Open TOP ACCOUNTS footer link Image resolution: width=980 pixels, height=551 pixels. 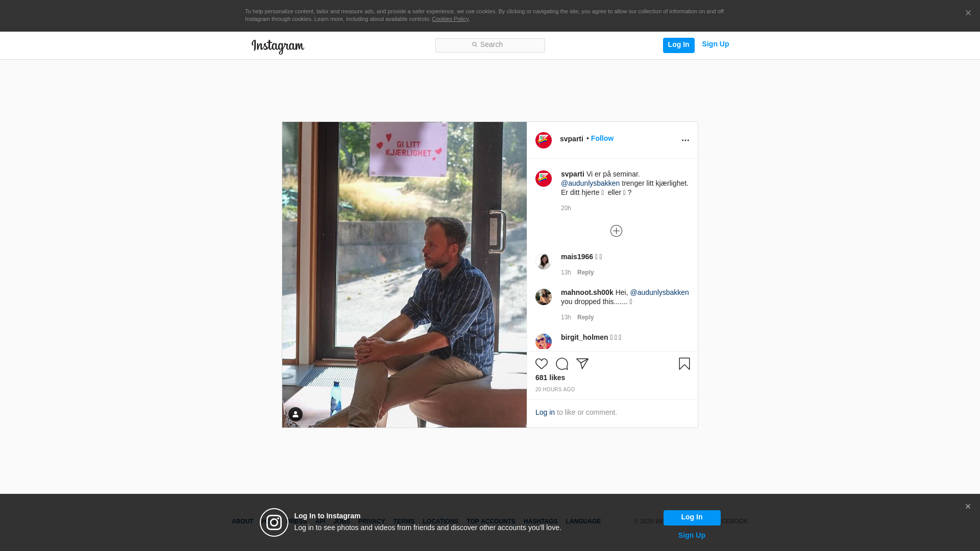(491, 521)
